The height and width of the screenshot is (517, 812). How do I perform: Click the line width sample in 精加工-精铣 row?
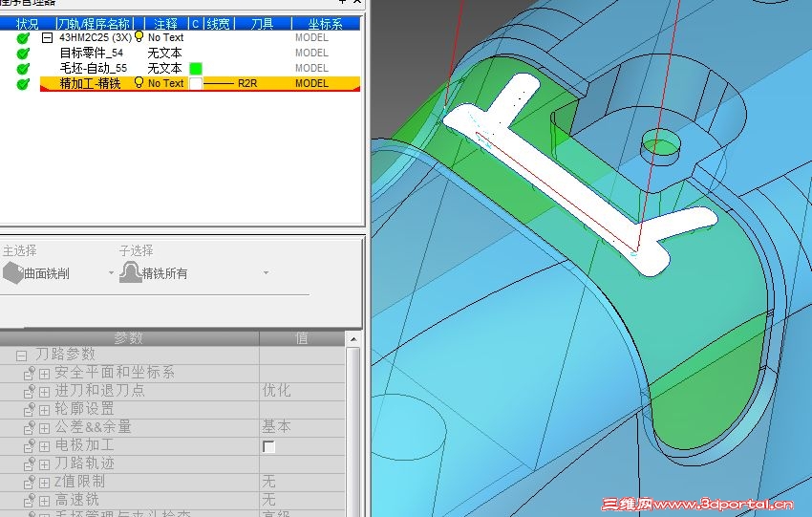[x=219, y=83]
